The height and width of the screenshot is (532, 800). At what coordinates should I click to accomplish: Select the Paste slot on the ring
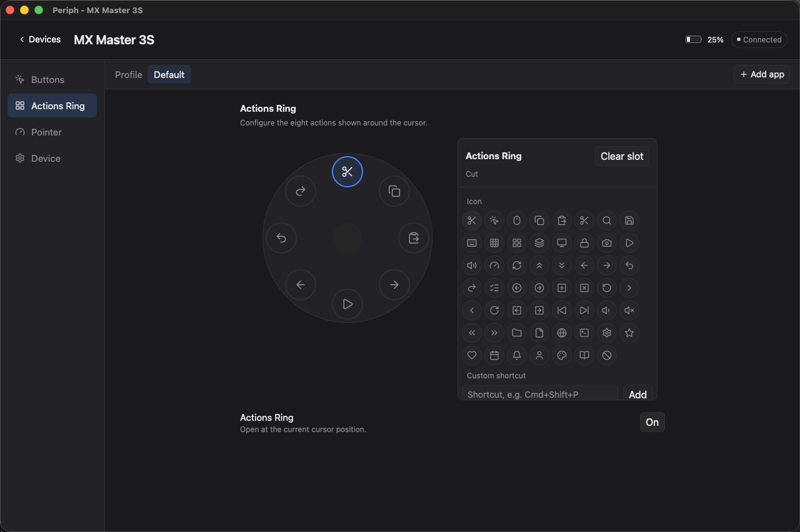414,238
